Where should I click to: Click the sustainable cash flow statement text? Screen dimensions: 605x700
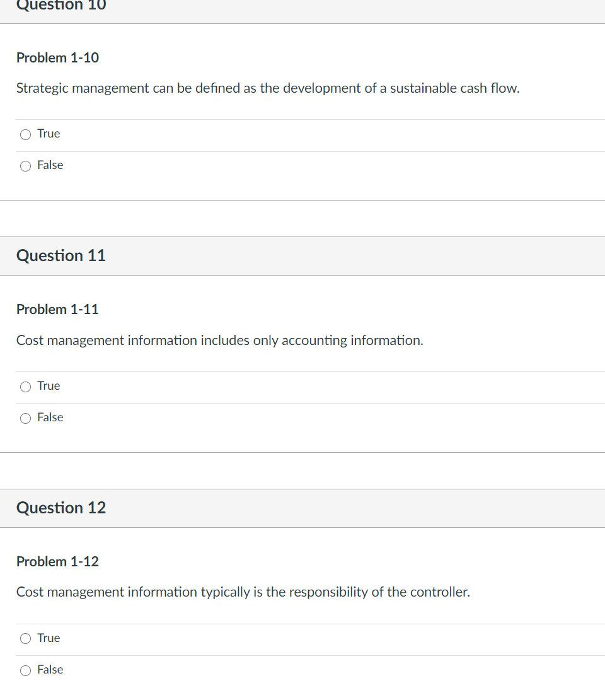point(267,88)
